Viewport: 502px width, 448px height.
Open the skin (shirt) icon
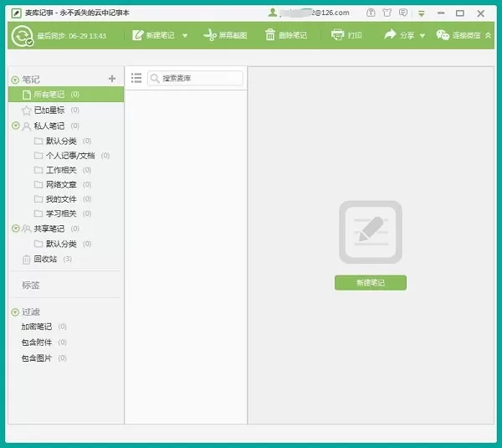pyautogui.click(x=387, y=13)
